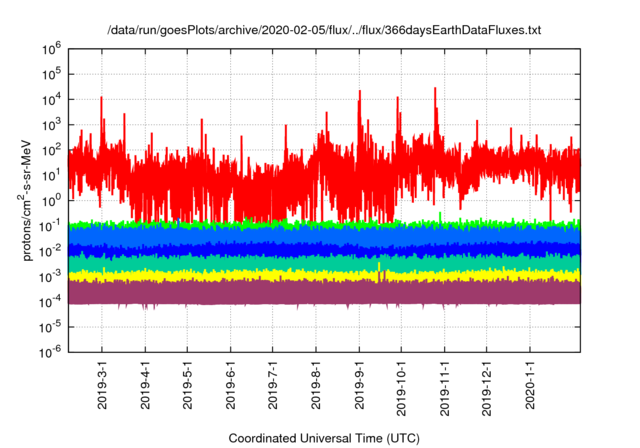Viewport: 640px width, 448px height.
Task: Click the red flux spike at 2019-9-1
Action: (360, 116)
